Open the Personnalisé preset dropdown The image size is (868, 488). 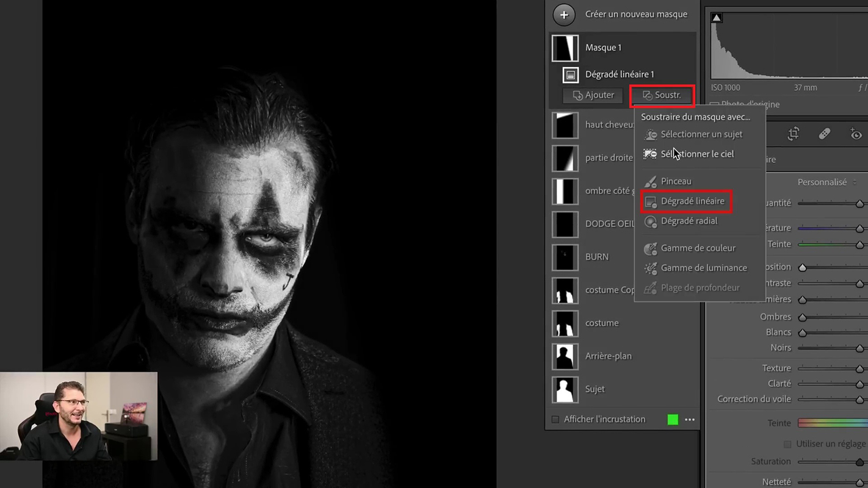tap(826, 182)
